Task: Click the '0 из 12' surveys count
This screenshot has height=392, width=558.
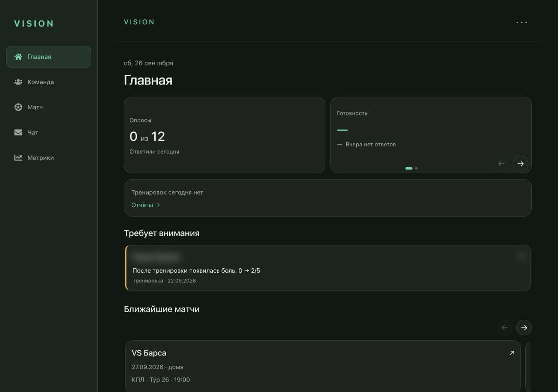Action: click(x=147, y=137)
